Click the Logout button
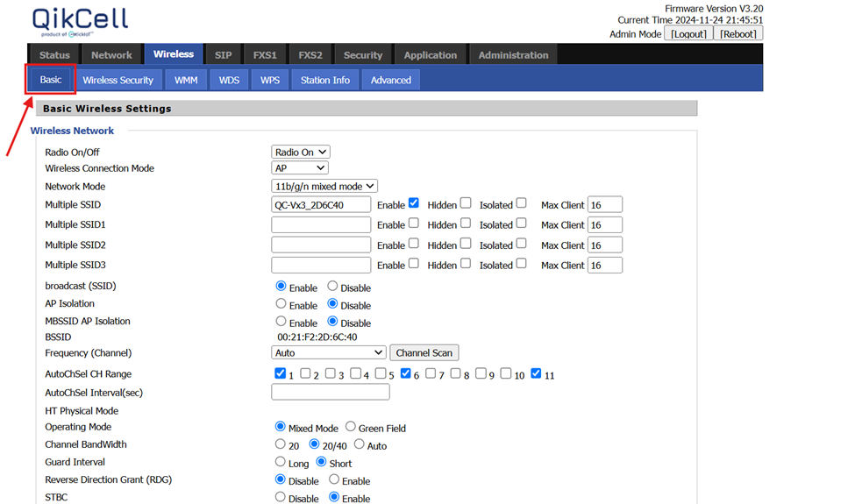 click(x=688, y=33)
